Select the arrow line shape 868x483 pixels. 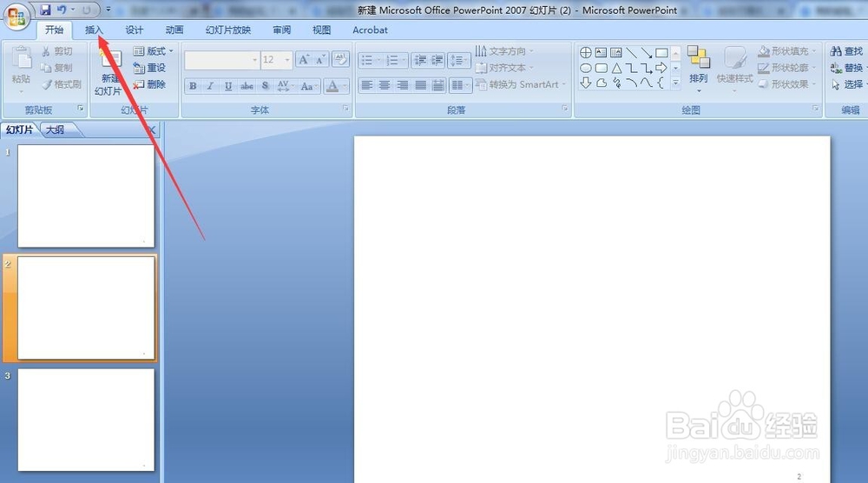click(x=646, y=53)
